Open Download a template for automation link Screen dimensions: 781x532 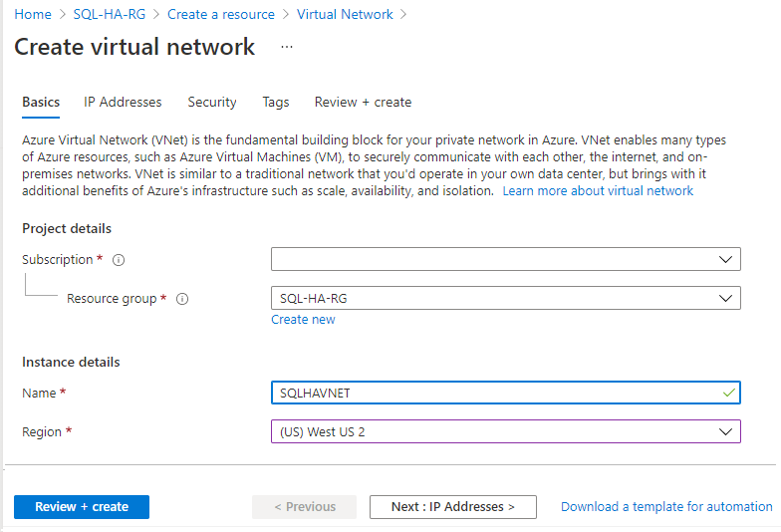pyautogui.click(x=666, y=507)
